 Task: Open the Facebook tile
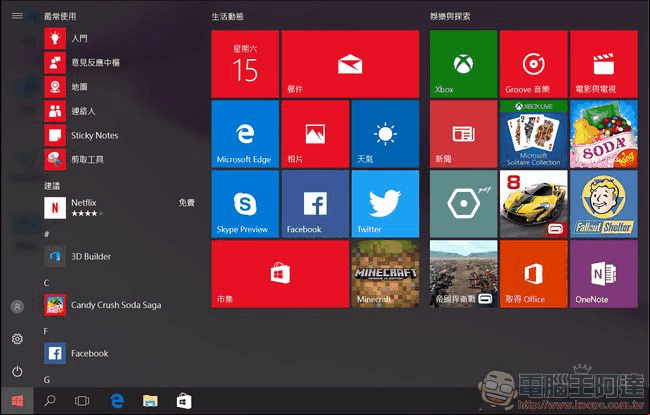click(x=315, y=204)
